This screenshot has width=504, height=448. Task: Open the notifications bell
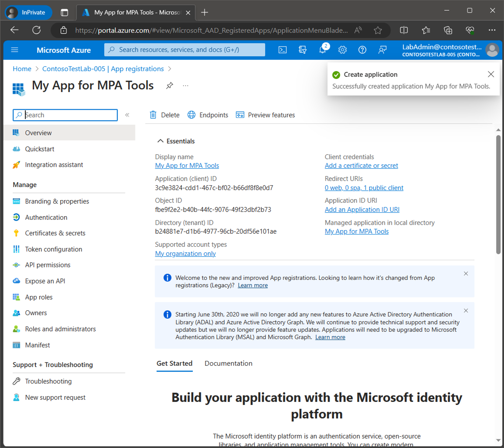click(x=322, y=50)
